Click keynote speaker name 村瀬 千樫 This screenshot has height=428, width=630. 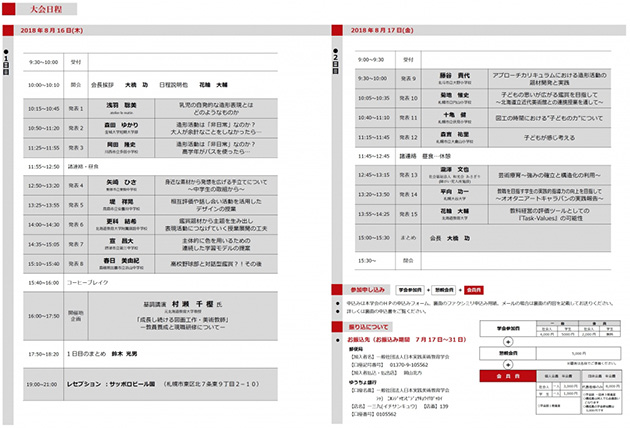pos(193,304)
